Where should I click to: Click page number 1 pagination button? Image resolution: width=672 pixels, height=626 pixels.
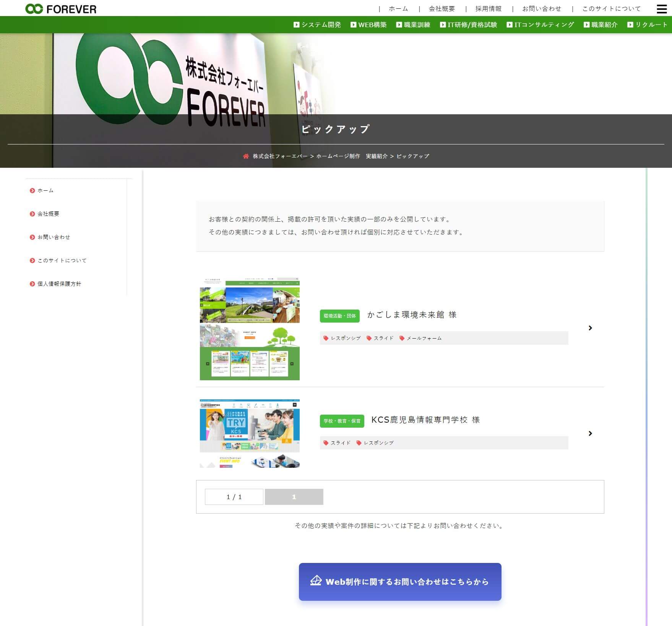294,497
